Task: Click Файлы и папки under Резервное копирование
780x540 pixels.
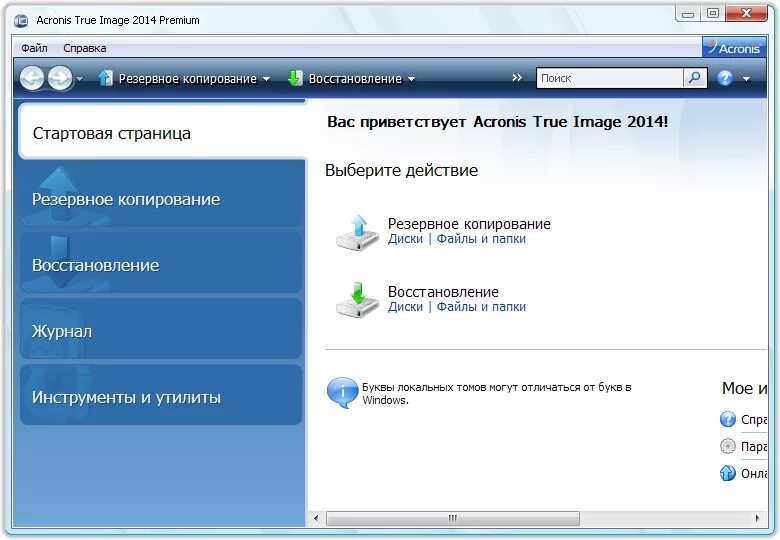Action: [x=481, y=239]
